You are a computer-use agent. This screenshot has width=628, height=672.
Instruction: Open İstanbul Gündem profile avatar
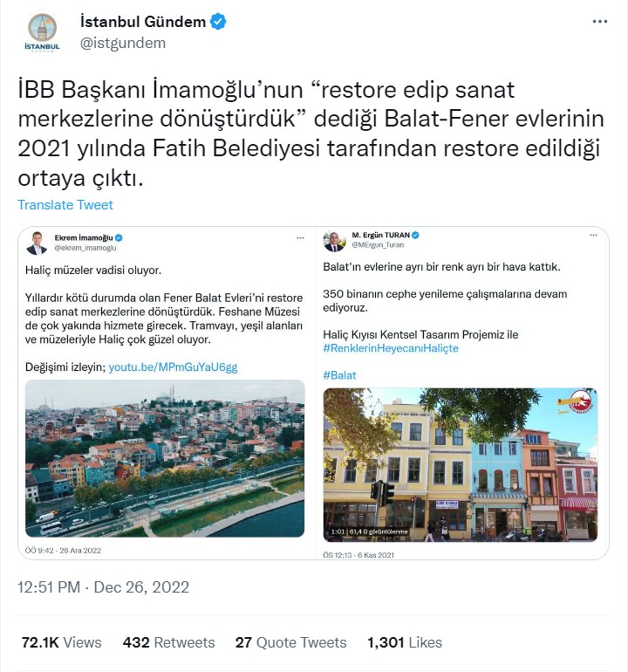[42, 32]
